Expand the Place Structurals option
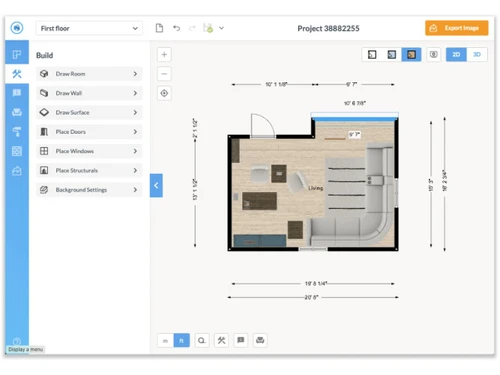The image size is (500, 375). (89, 170)
